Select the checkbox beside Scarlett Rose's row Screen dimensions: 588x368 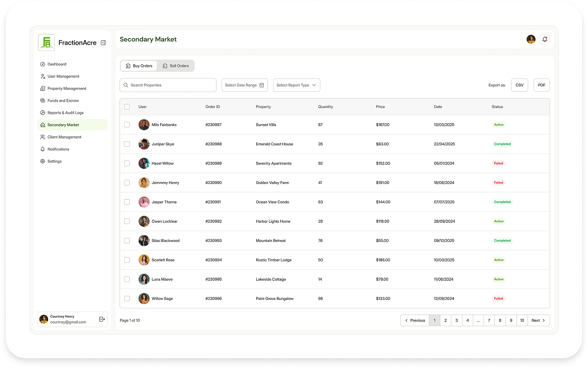click(x=127, y=260)
